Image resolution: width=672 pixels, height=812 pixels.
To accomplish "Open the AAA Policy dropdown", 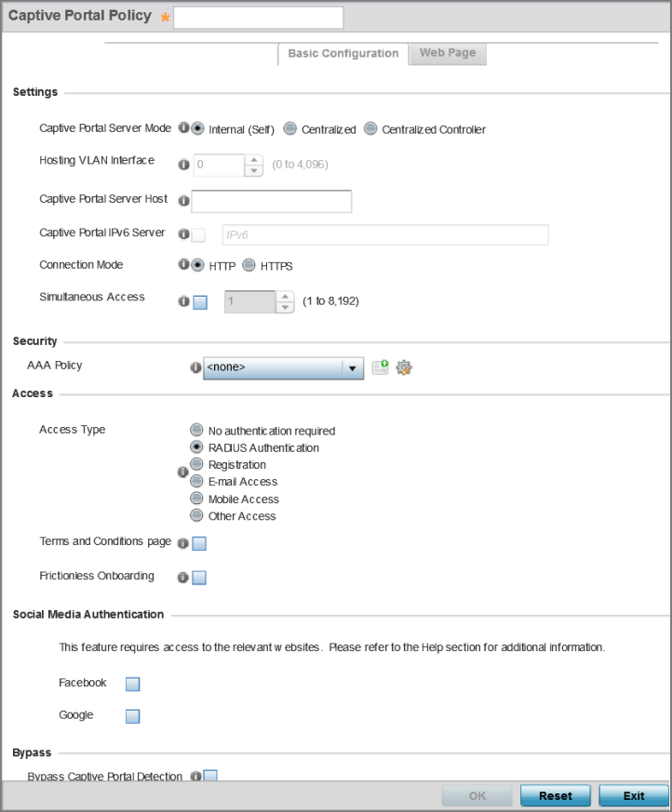I will coord(283,368).
